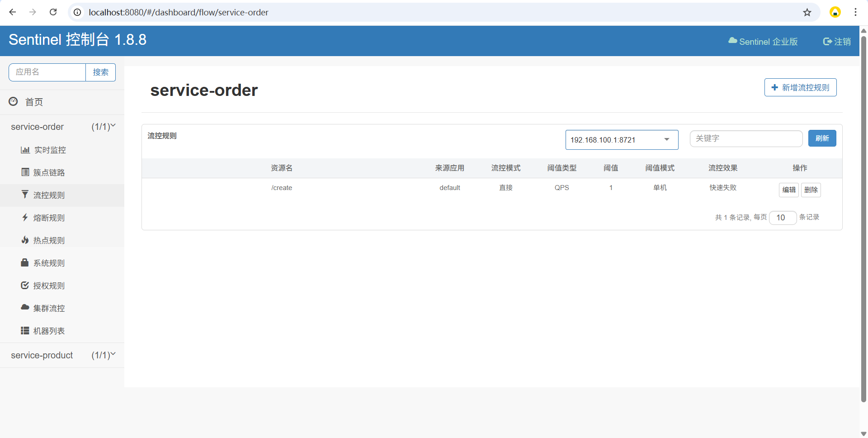Click the lock icon for 系统规则
868x438 pixels.
[25, 262]
